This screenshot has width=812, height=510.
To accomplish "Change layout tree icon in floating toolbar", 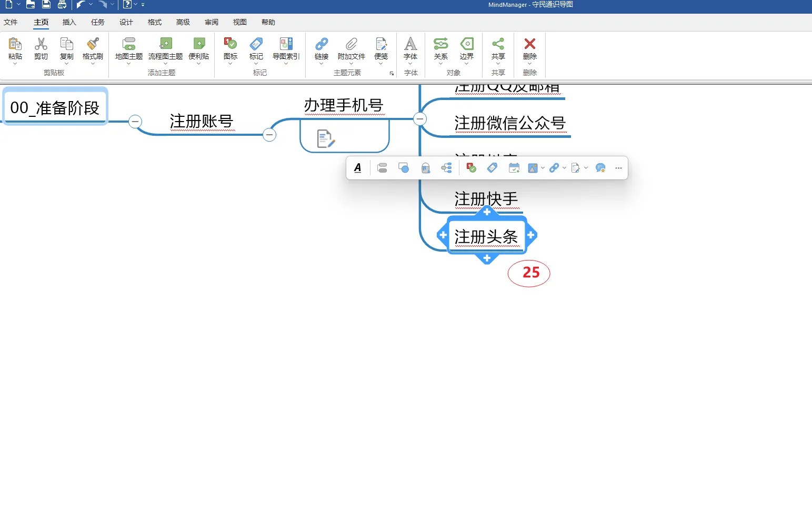I will (446, 168).
